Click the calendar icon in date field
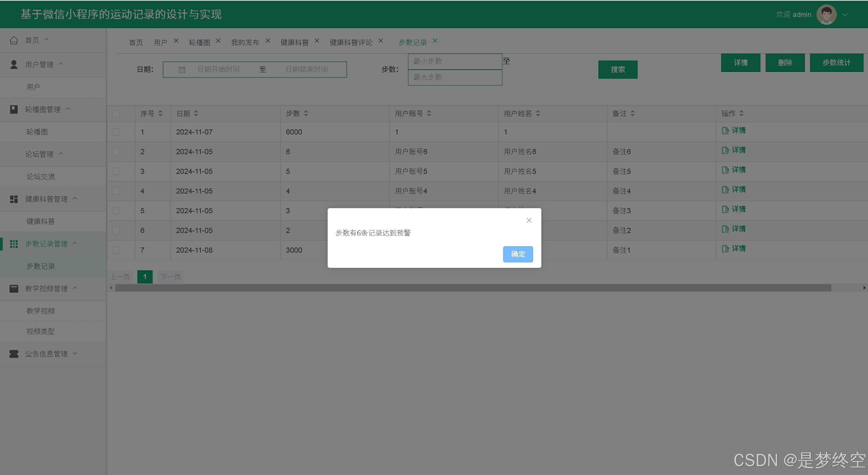This screenshot has width=868, height=475. tap(182, 70)
